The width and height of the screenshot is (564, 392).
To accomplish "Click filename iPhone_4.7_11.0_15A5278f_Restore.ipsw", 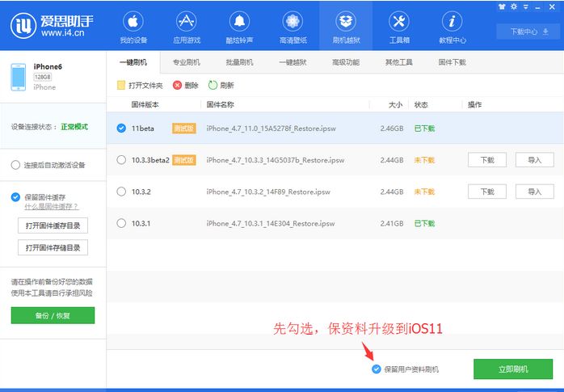I will coord(271,129).
